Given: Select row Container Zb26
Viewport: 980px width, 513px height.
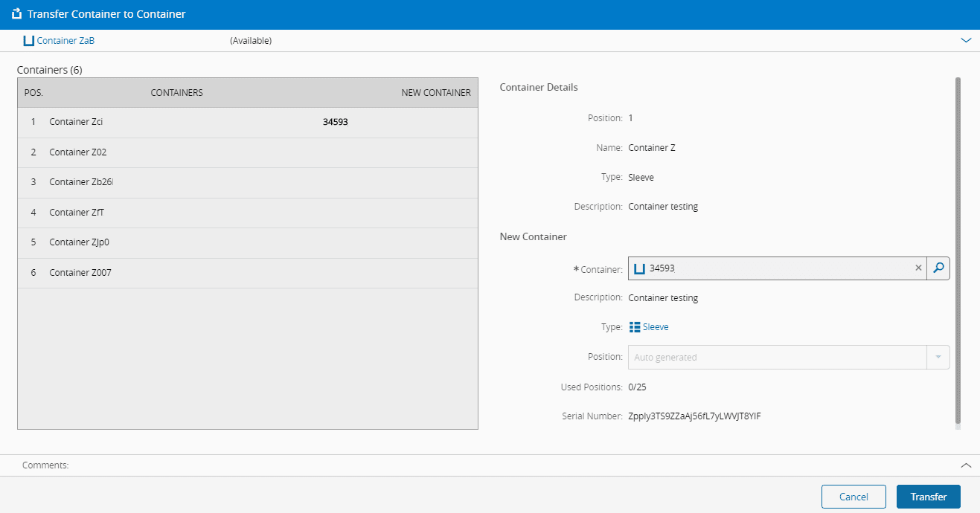Looking at the screenshot, I should 81,182.
